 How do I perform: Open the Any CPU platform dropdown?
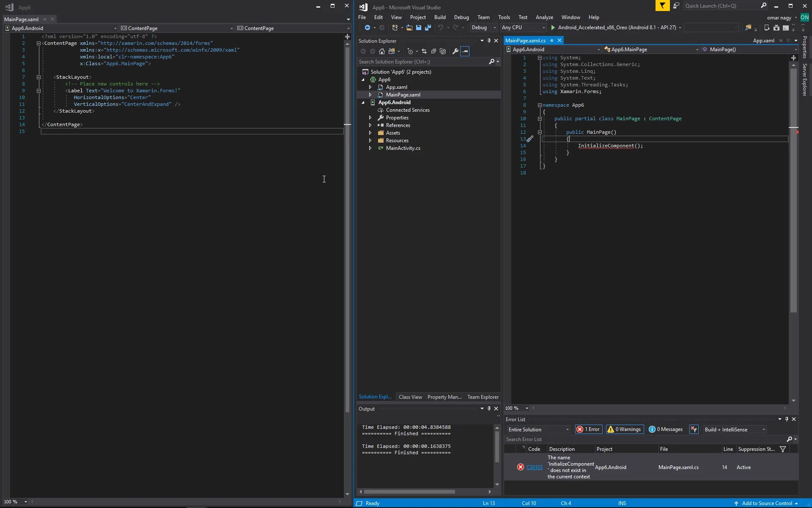[x=524, y=28]
